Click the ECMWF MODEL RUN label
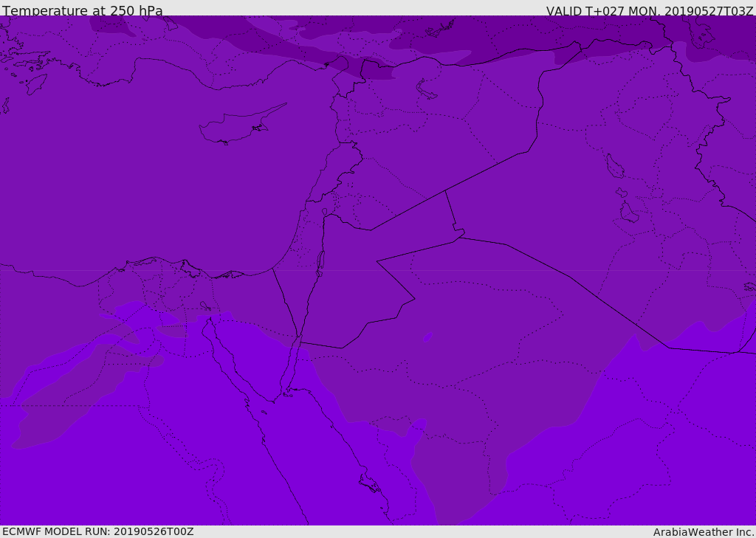Screen dimensions: 756x538 point(97,531)
